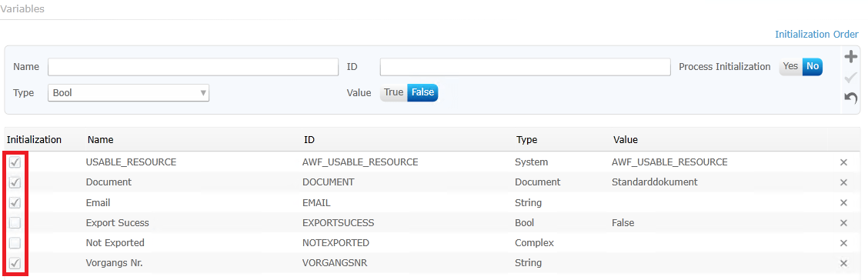Open the Initialization Order link
This screenshot has width=868, height=280.
(x=816, y=35)
